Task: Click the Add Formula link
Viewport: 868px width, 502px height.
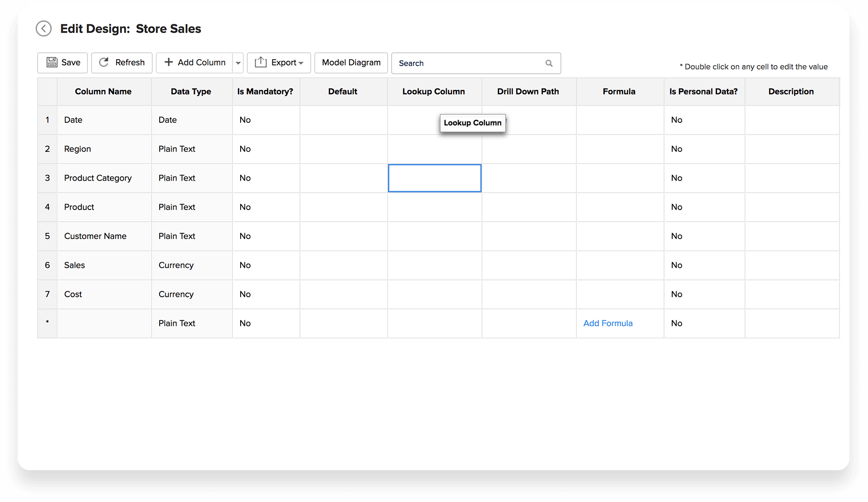Action: [x=608, y=323]
